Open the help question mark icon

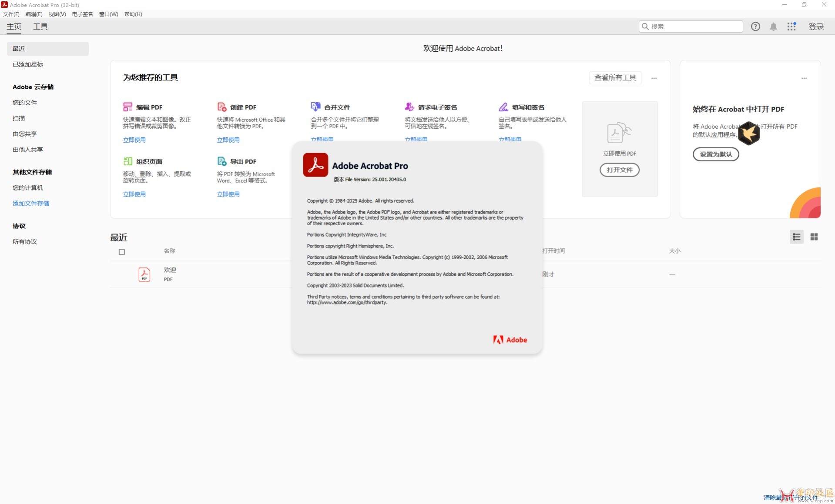[755, 27]
